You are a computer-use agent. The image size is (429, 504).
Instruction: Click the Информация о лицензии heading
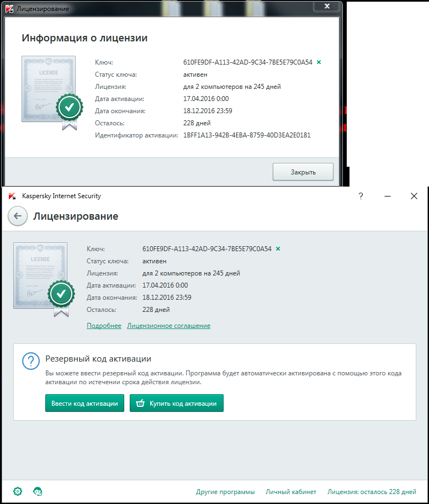(84, 38)
